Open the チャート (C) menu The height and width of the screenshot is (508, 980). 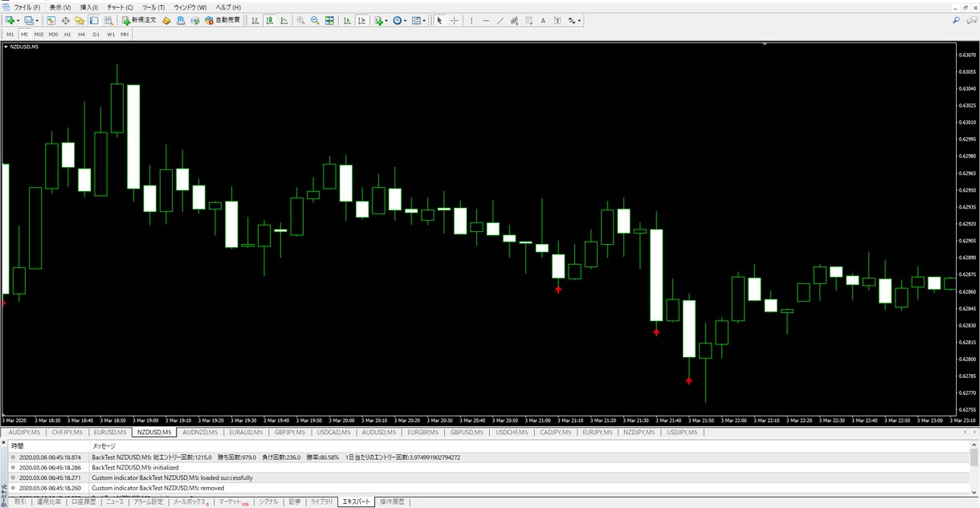pyautogui.click(x=120, y=7)
